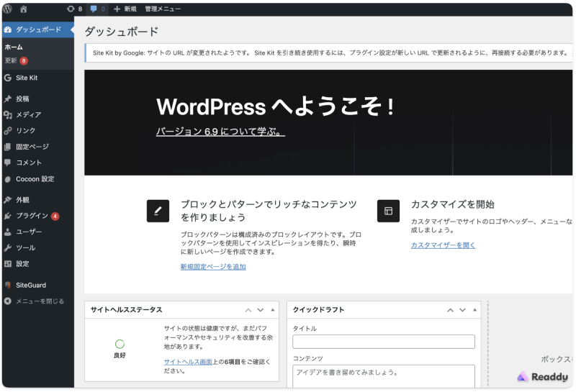Viewport: 576px width, 392px height.
Task: Click 新規固定ページを追加 link
Action: coord(213,267)
